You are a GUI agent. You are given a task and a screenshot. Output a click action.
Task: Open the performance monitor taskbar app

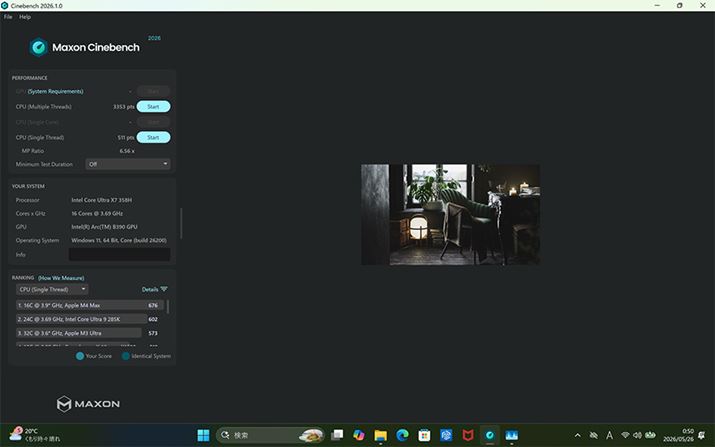[x=512, y=435]
